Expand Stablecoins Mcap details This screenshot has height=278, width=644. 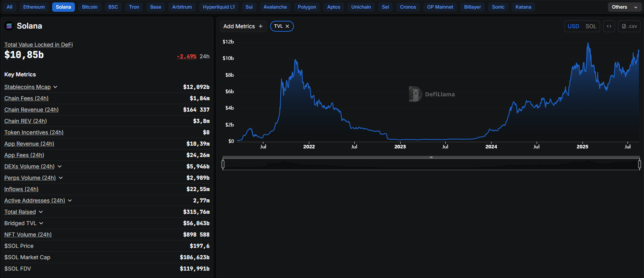click(55, 87)
